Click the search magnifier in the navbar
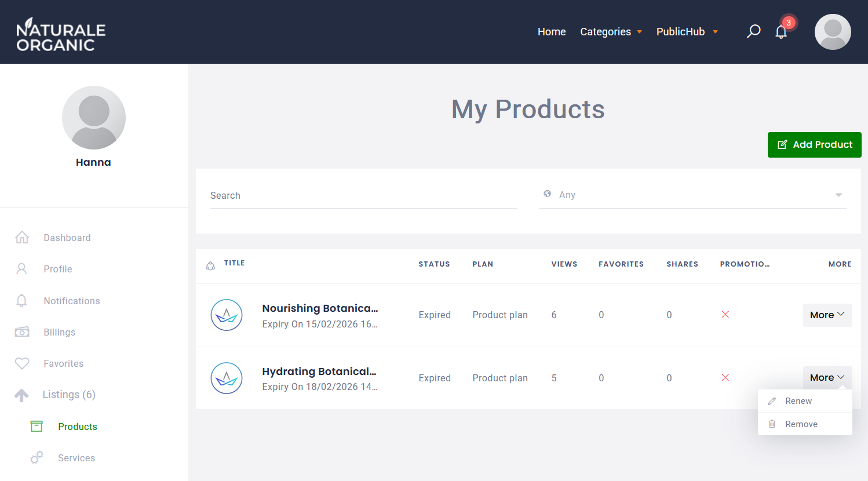Viewport: 868px width, 481px height. click(x=753, y=31)
